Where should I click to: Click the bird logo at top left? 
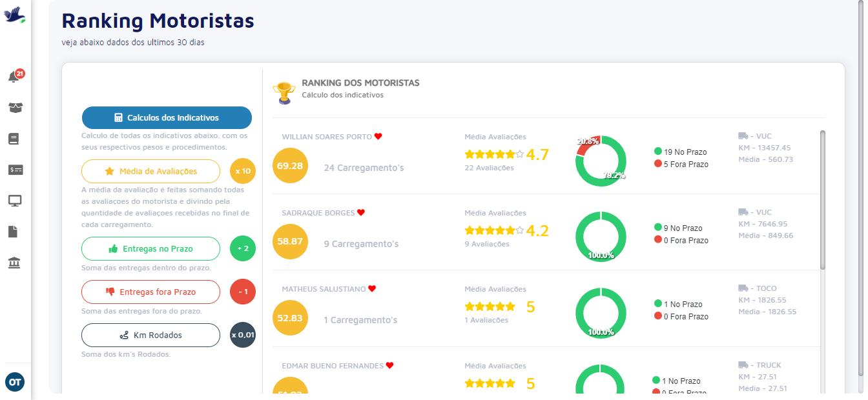[15, 15]
